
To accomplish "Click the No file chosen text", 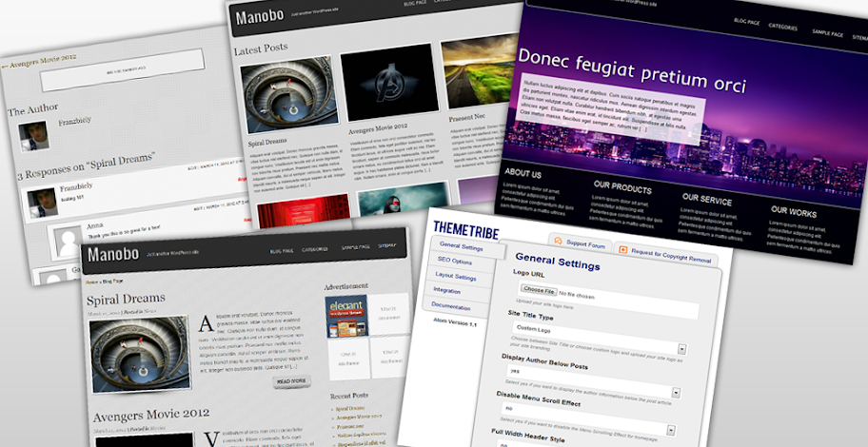I will coord(576,295).
